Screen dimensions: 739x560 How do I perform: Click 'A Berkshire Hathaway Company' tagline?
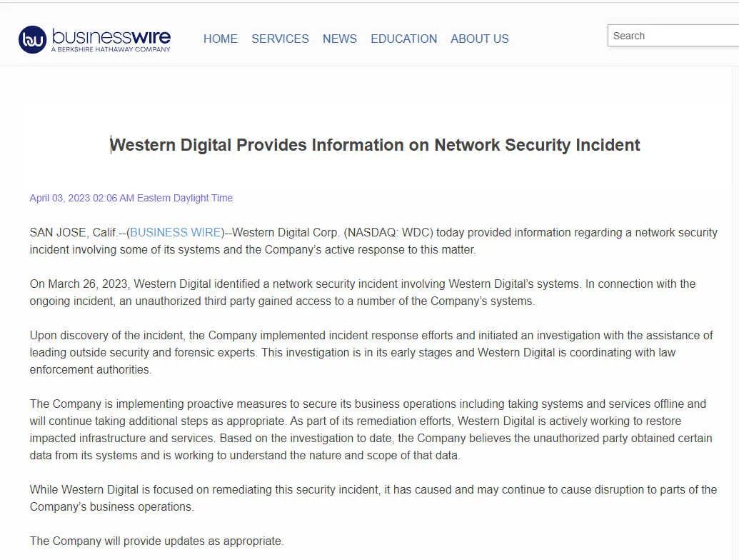[111, 49]
